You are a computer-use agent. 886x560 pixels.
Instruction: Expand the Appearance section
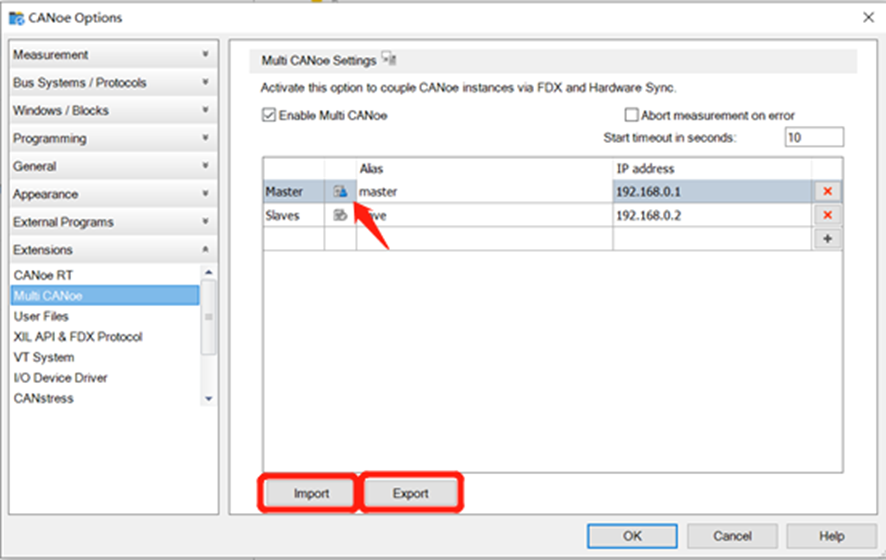click(x=114, y=194)
